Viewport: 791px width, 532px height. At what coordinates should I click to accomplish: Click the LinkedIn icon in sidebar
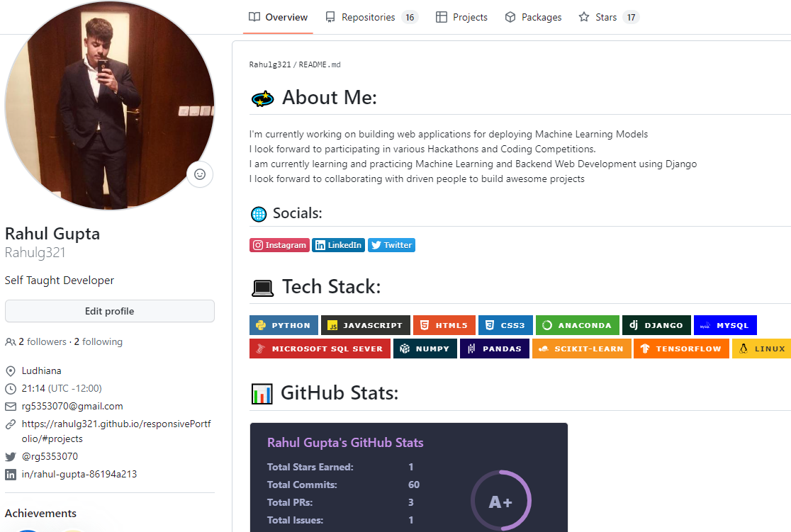pos(11,475)
